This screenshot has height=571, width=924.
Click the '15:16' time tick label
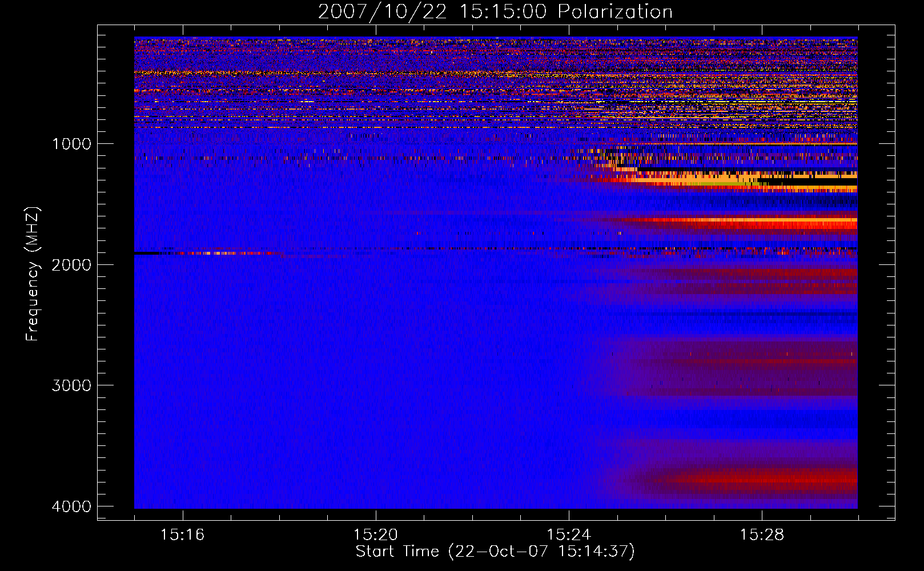tap(182, 535)
